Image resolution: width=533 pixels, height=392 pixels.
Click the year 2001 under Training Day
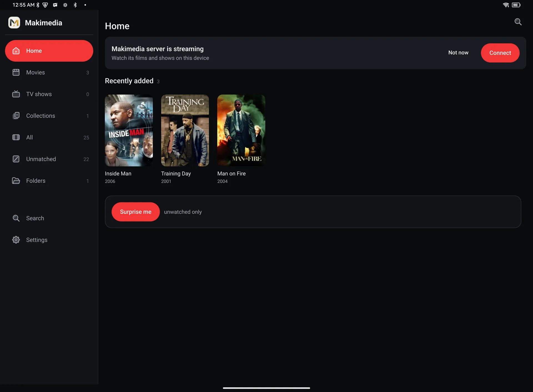[x=166, y=181]
